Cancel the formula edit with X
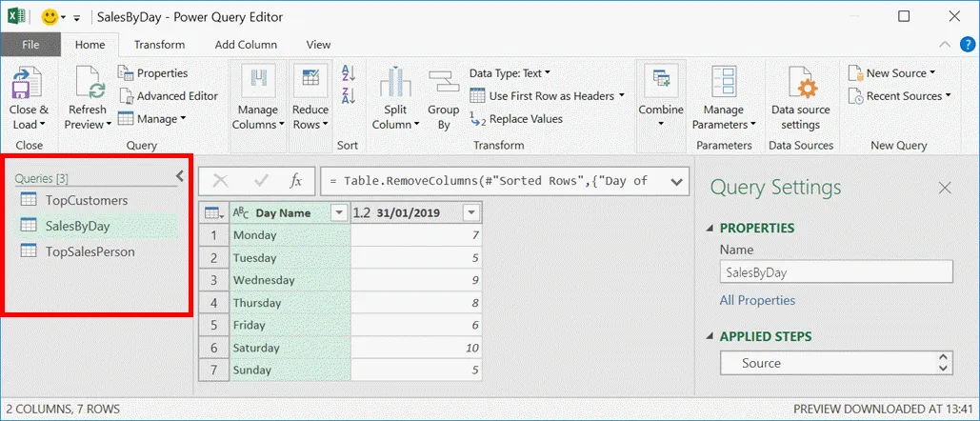The width and height of the screenshot is (980, 421). (x=220, y=181)
